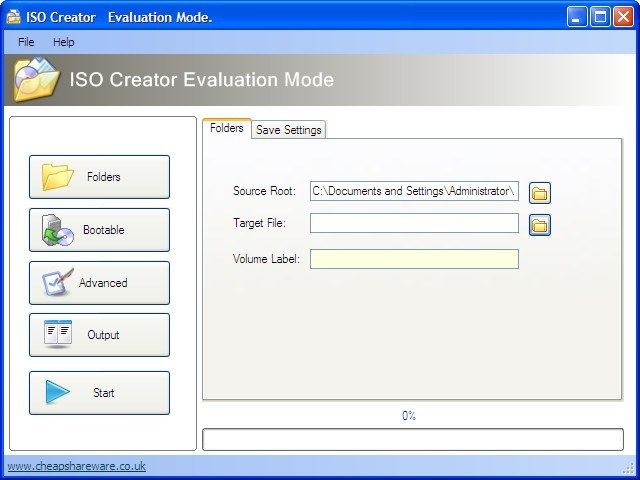Open the Help menu
This screenshot has width=640, height=480.
click(x=64, y=42)
